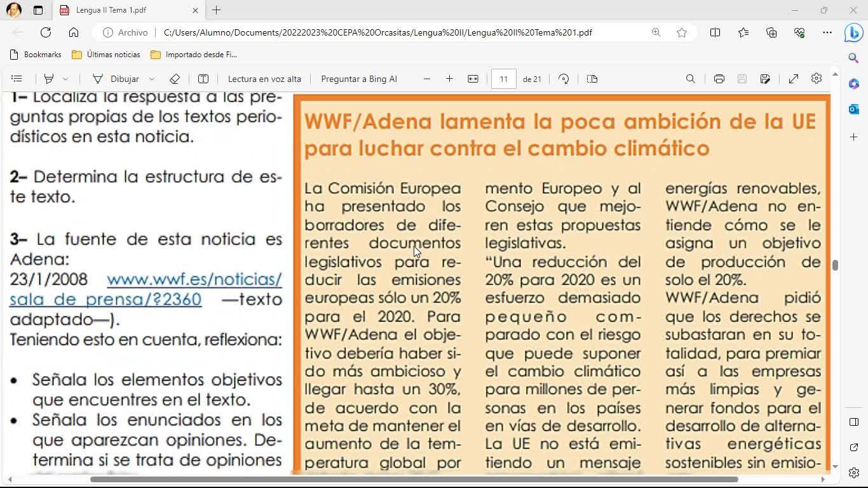
Task: Go to the browser home page
Action: point(74,32)
